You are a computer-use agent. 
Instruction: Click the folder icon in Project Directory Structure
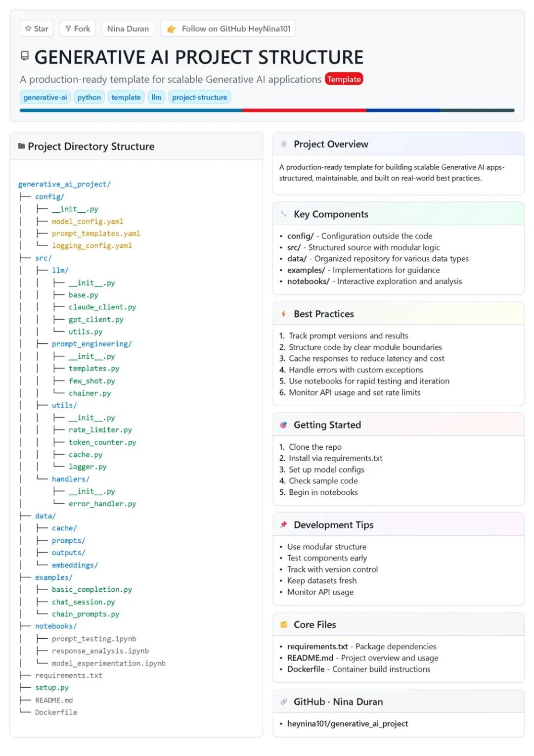(x=21, y=146)
